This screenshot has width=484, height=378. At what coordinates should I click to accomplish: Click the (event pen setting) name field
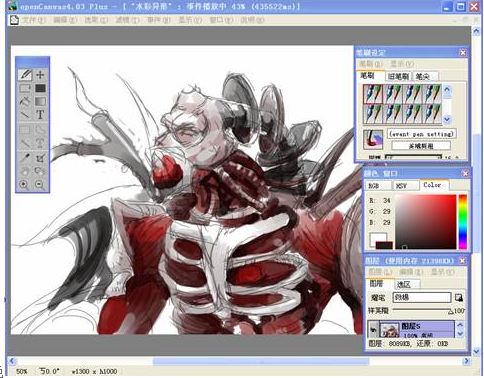(421, 134)
